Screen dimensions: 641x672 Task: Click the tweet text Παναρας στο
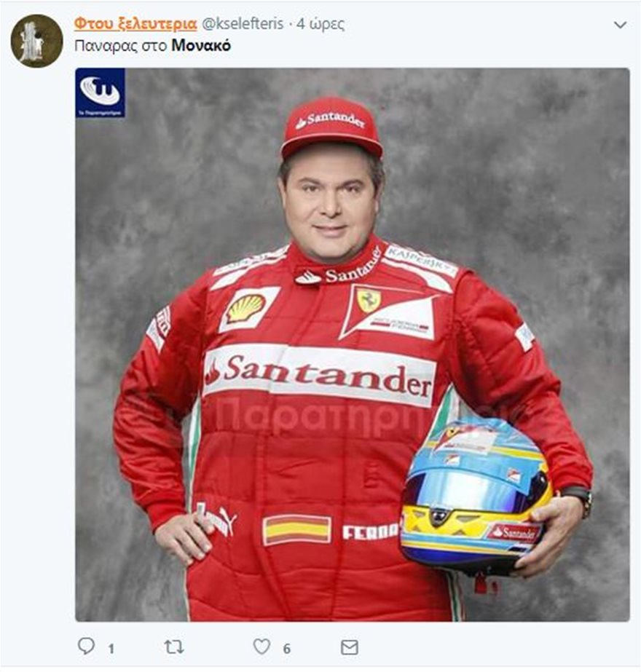[120, 46]
